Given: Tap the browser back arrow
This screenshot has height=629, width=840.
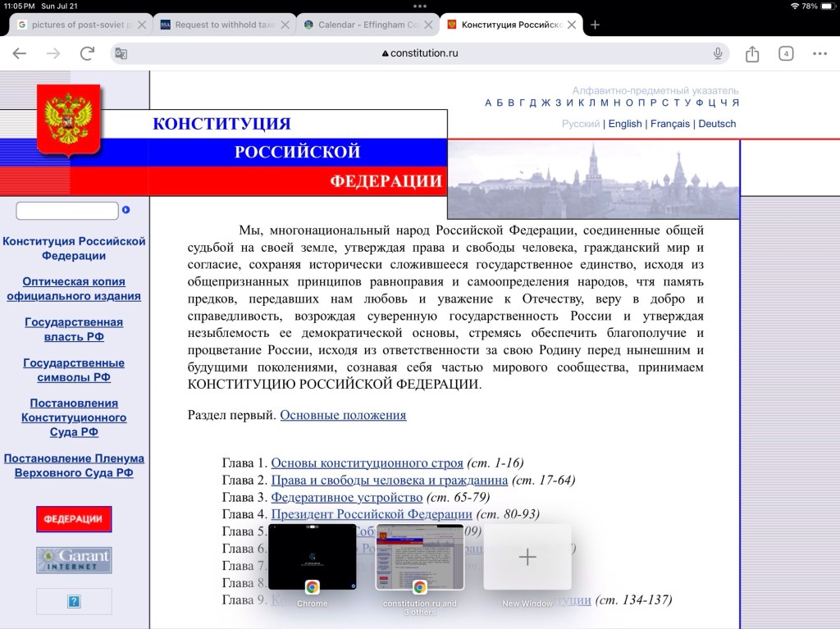Looking at the screenshot, I should pos(20,54).
